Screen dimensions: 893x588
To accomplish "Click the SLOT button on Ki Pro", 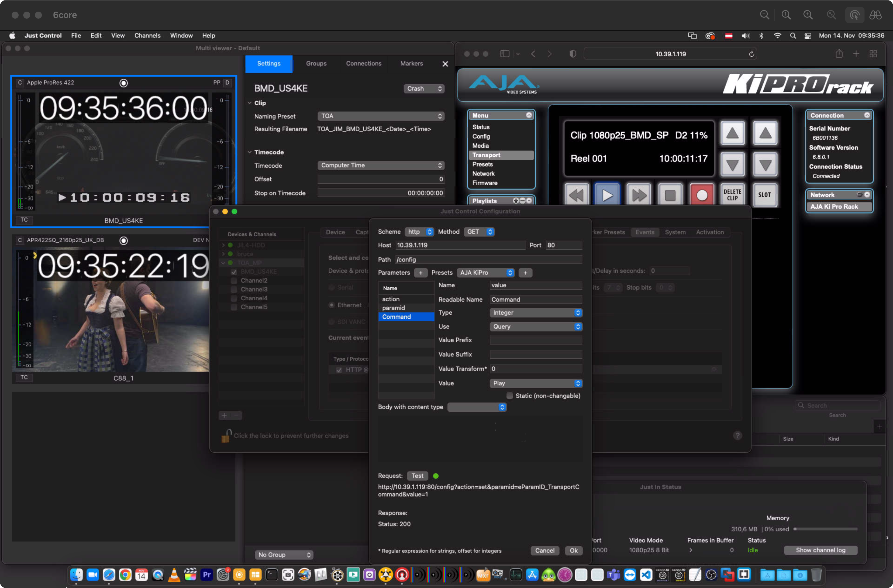I will click(765, 195).
